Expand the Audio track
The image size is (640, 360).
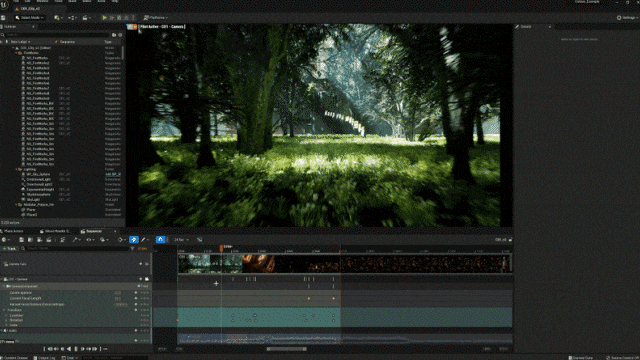click(2, 331)
